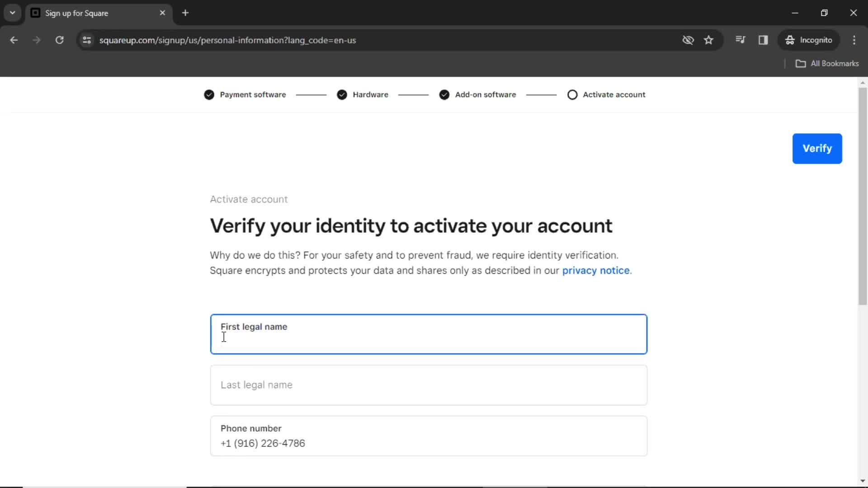Select the browser forward navigation arrow
This screenshot has width=868, height=488.
(36, 40)
